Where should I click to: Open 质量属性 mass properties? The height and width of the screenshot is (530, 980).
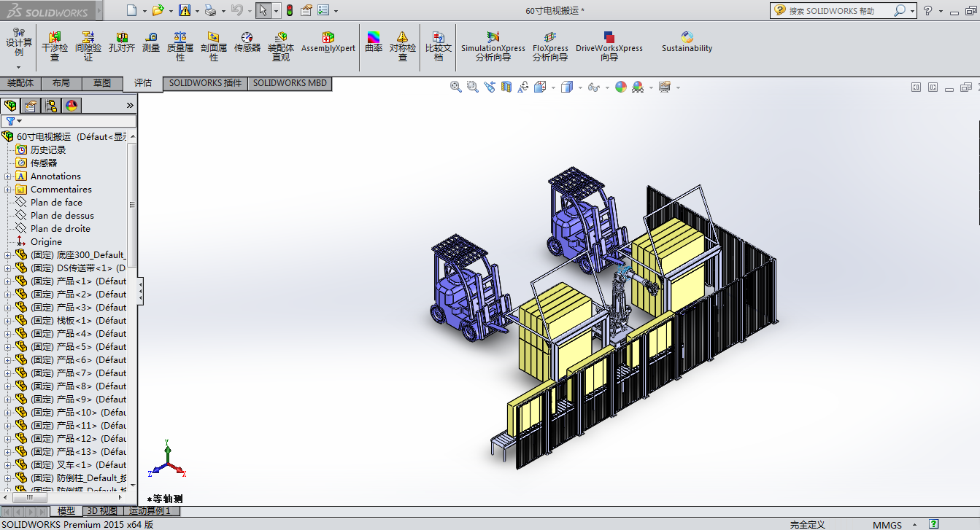(x=180, y=45)
